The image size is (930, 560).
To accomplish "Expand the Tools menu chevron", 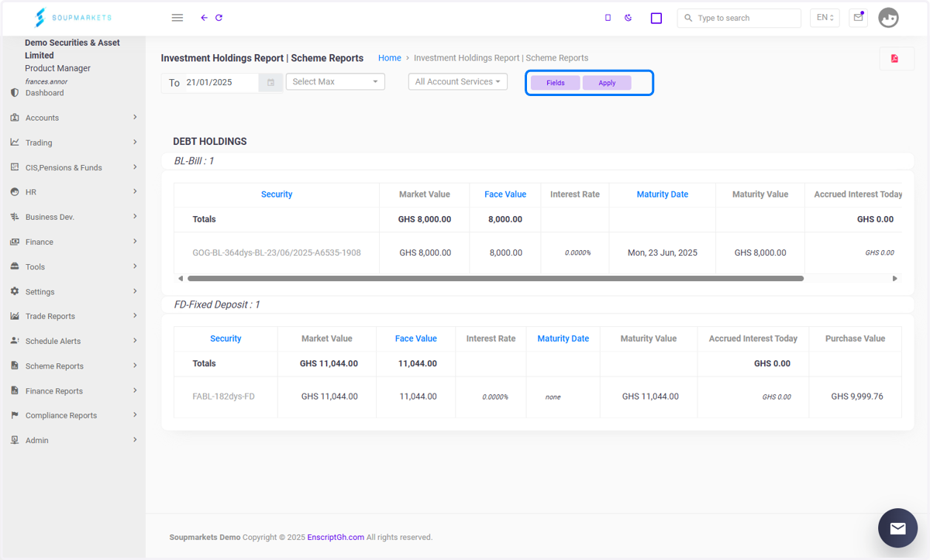I will [x=135, y=266].
